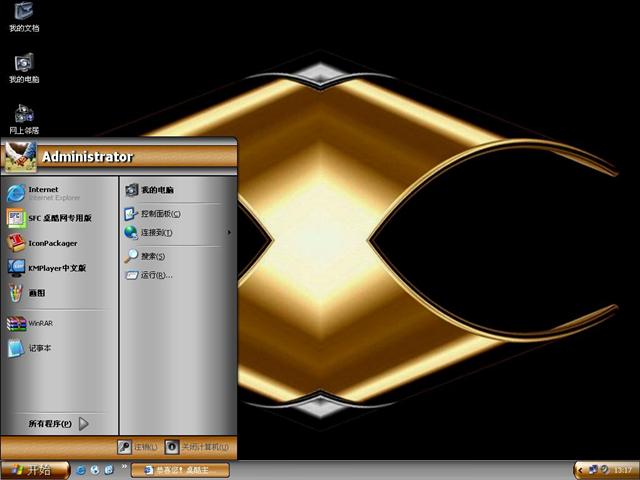Launch Internet Explorer from start menu
This screenshot has height=480, width=640.
[x=59, y=193]
